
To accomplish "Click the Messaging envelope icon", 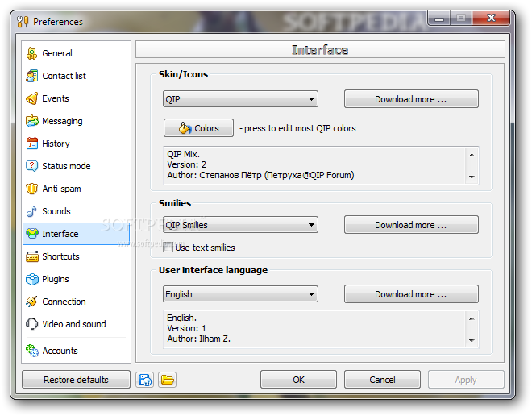I will (x=32, y=121).
